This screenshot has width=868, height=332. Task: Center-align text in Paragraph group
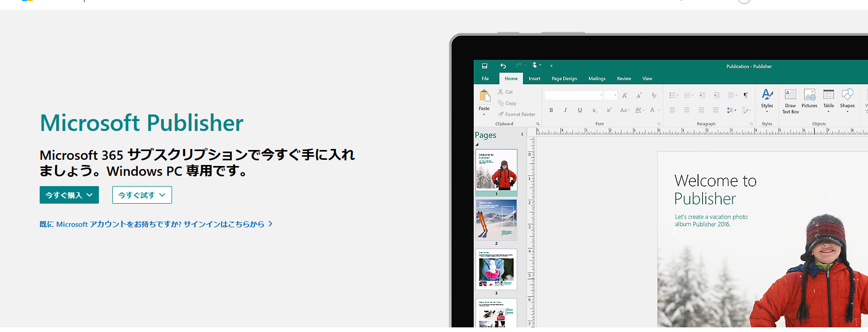pos(687,110)
